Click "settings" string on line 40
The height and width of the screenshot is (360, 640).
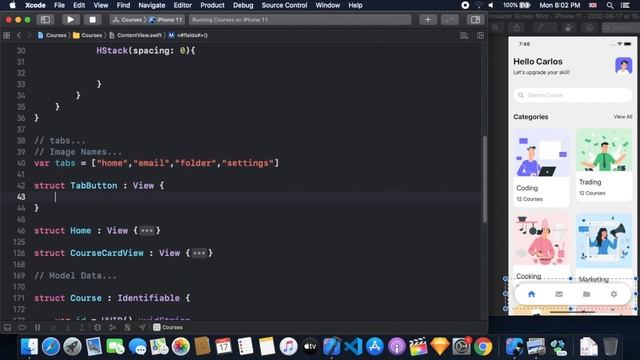point(248,163)
